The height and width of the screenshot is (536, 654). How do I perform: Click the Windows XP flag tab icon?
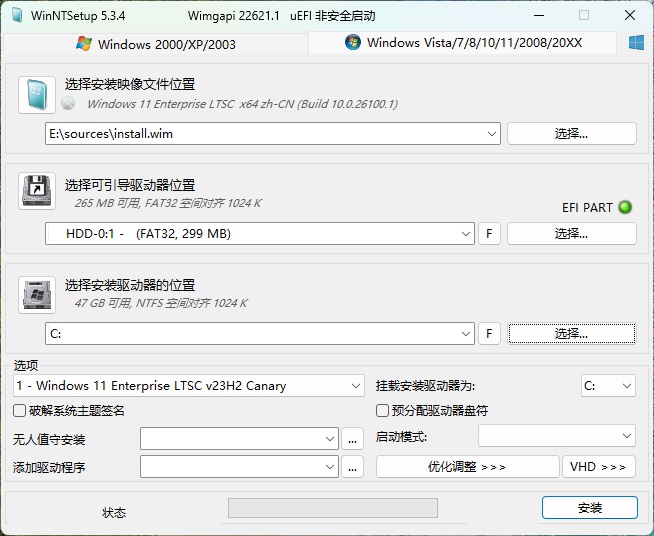tap(84, 44)
